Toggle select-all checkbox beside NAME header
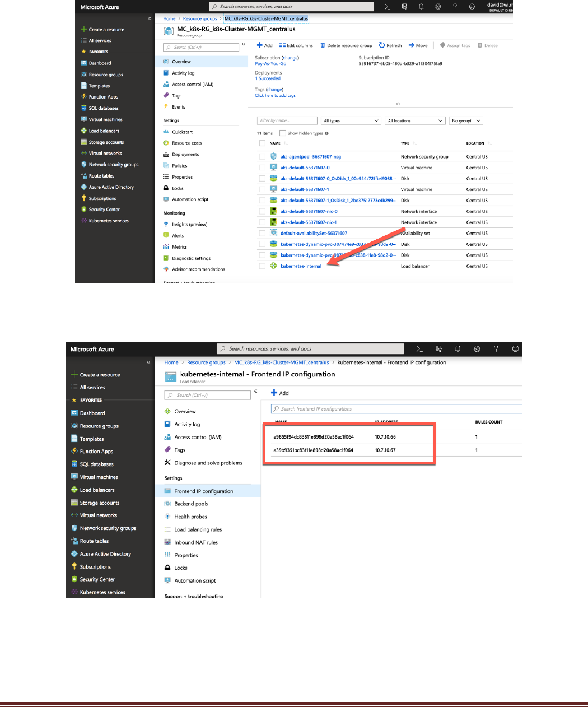 (262, 143)
